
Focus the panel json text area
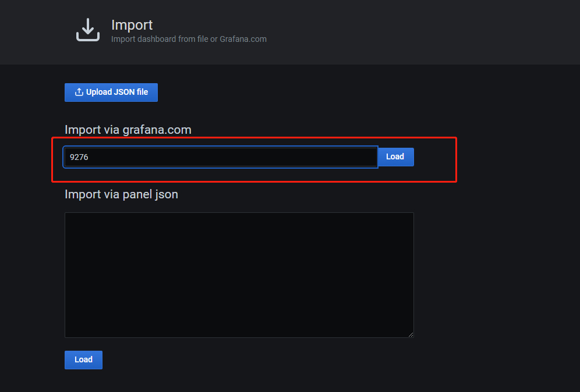tap(239, 275)
